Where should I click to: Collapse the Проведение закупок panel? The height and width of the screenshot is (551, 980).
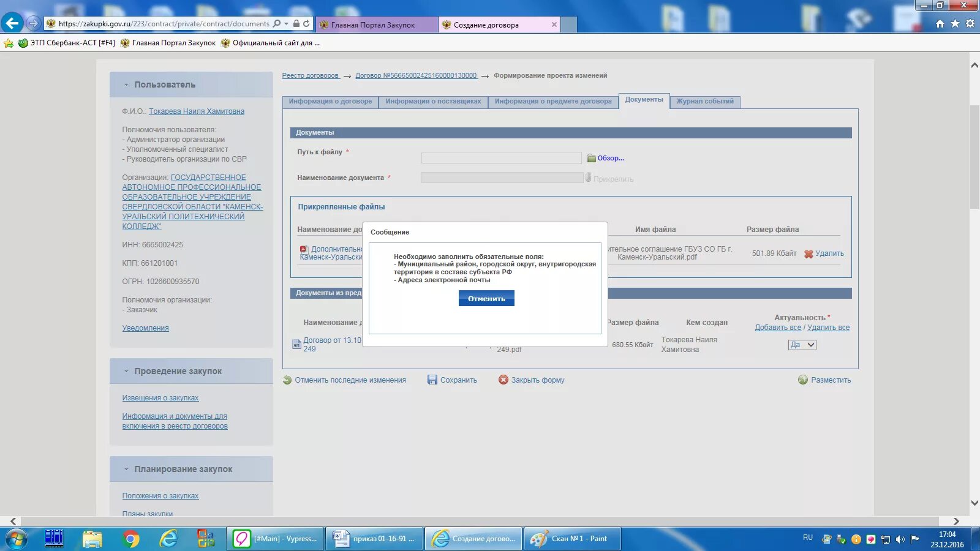tap(126, 371)
